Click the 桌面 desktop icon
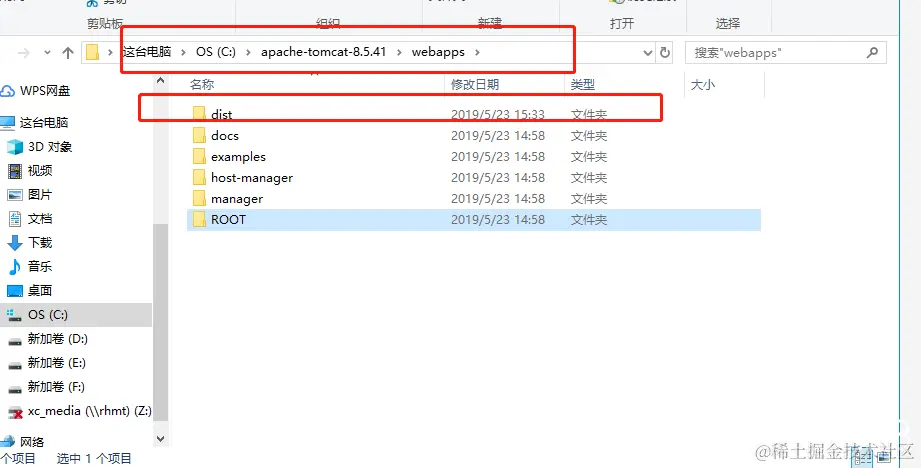This screenshot has width=921, height=468. (x=15, y=291)
